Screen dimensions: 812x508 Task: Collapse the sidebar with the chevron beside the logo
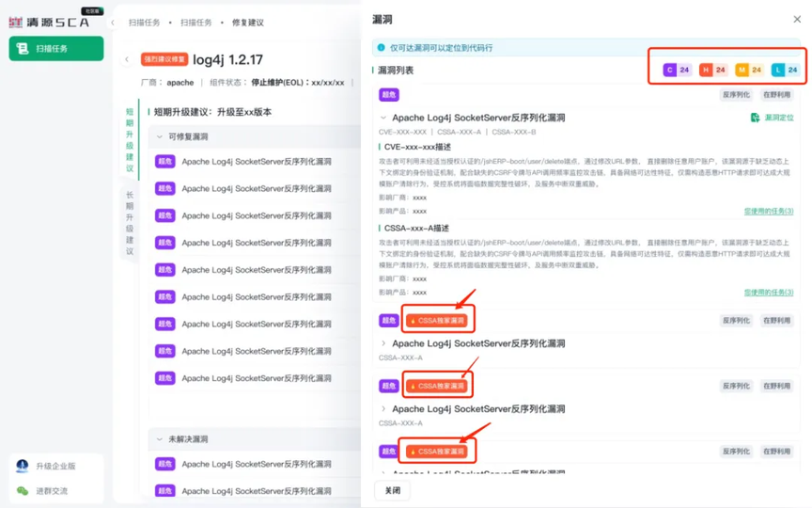point(113,23)
